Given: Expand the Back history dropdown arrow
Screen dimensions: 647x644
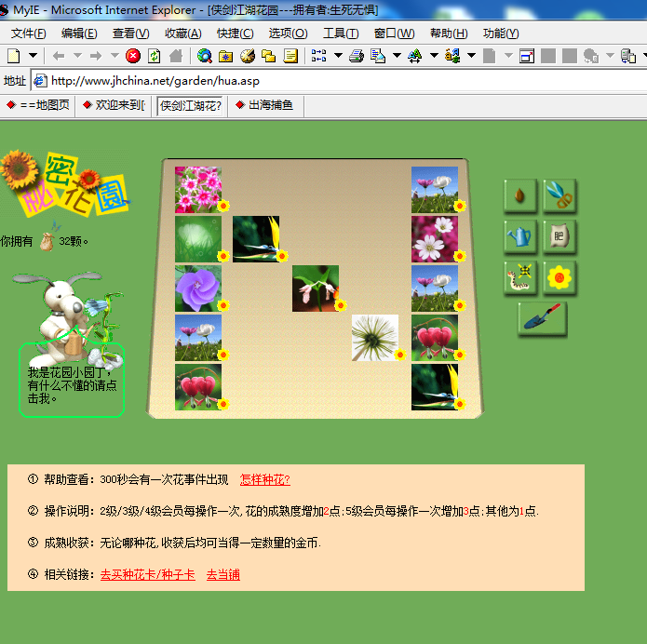Looking at the screenshot, I should coord(77,55).
